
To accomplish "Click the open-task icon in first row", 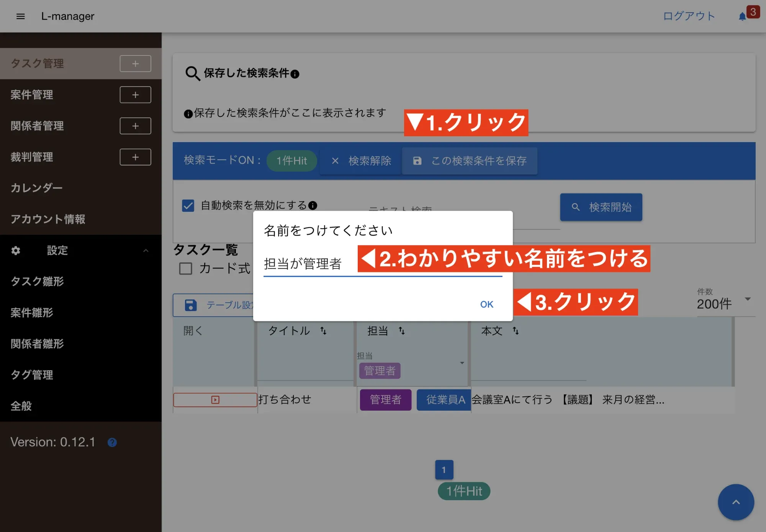I will tap(215, 399).
